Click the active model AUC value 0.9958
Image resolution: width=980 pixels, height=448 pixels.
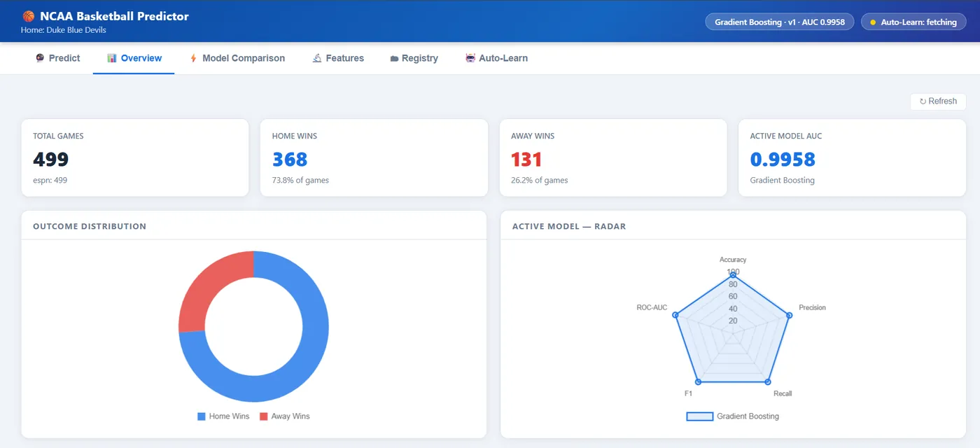(x=783, y=160)
